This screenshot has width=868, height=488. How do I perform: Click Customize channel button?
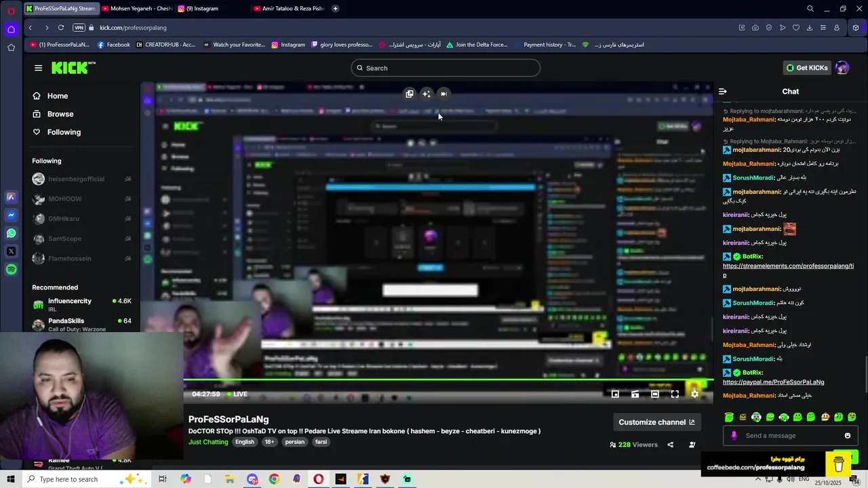click(x=656, y=422)
